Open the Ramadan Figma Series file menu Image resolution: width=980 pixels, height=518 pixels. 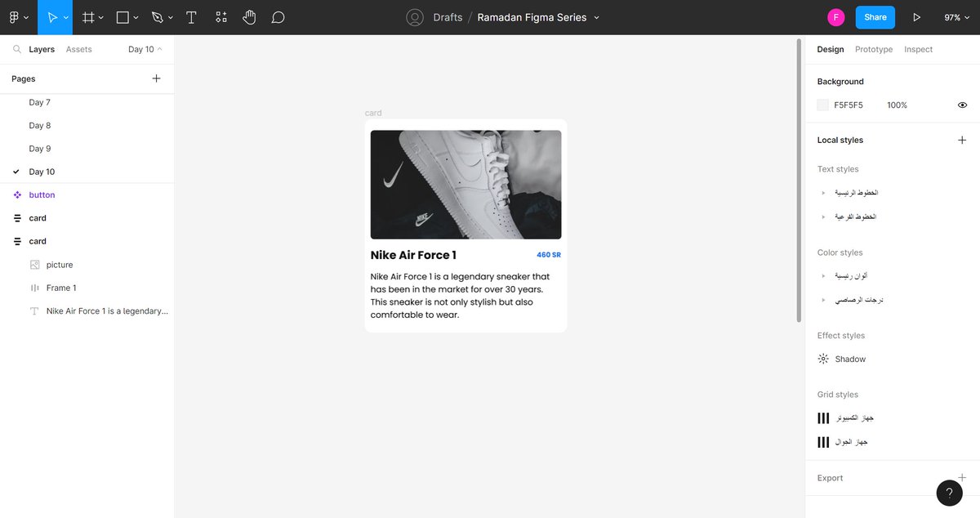tap(596, 17)
